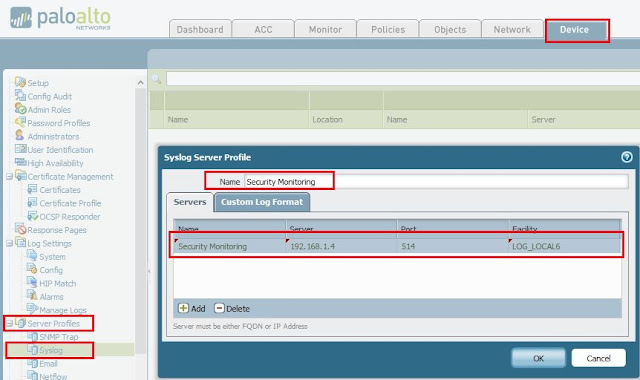The width and height of the screenshot is (640, 380).
Task: Open the Policies tab
Action: pos(388,29)
